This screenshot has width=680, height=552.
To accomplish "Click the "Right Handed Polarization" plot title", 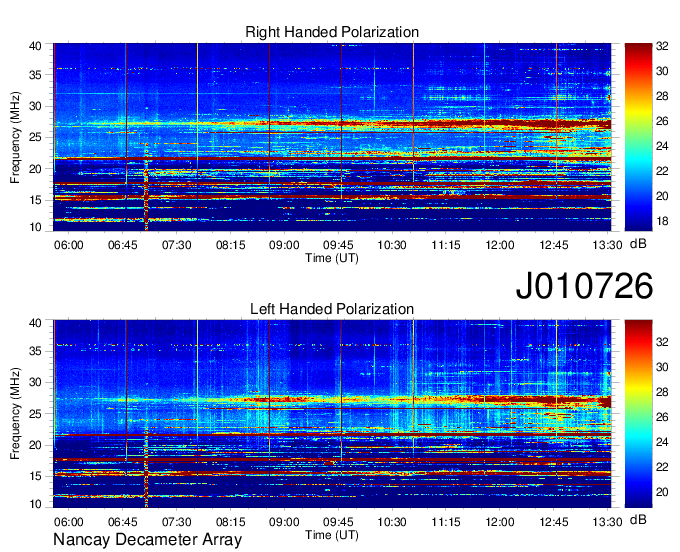I will coord(332,32).
